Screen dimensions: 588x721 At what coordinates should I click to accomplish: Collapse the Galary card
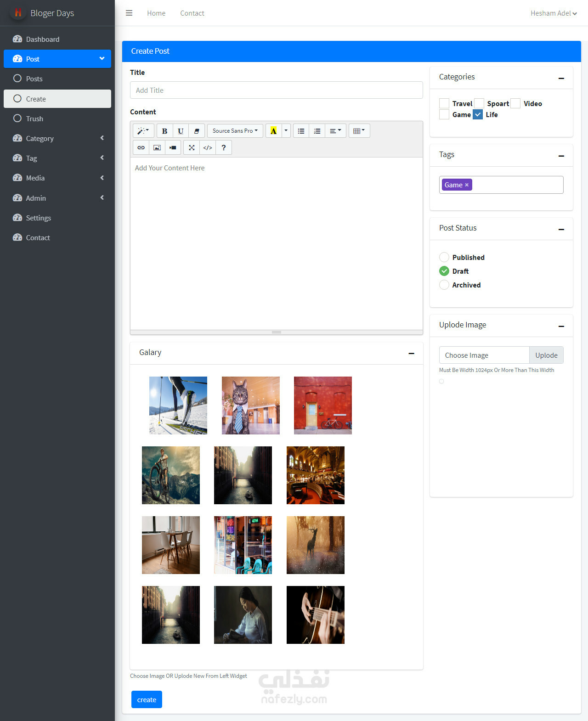412,353
